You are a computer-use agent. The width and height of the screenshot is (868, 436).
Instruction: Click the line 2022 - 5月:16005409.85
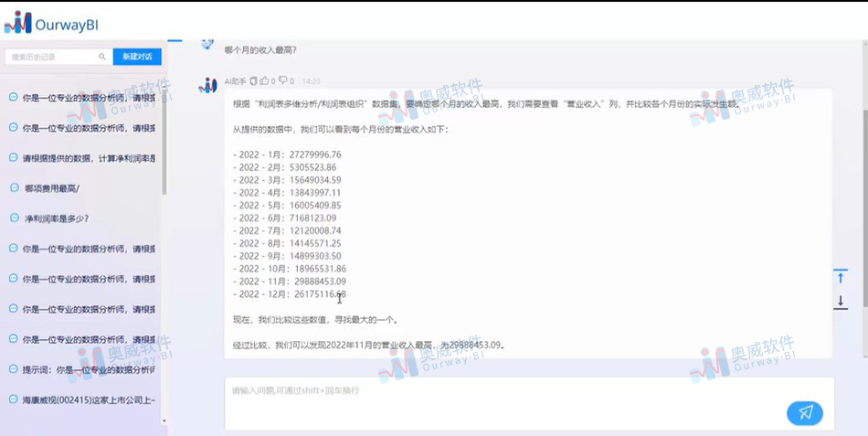point(287,206)
